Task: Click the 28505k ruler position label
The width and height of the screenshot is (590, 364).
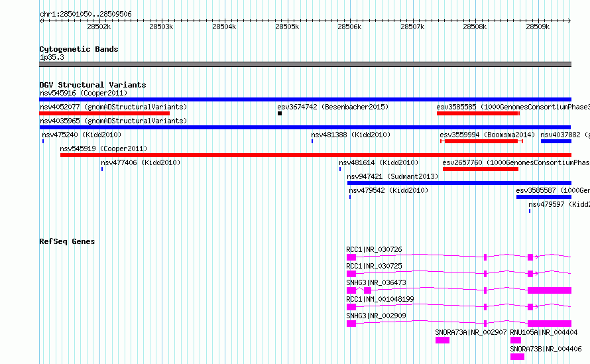Action: tap(287, 27)
